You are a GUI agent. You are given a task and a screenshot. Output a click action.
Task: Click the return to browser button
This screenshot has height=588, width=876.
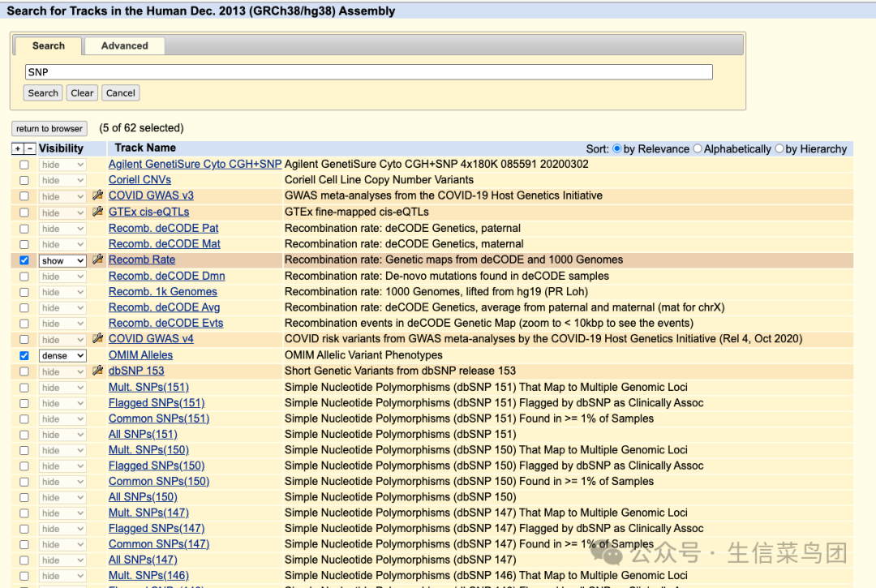click(49, 128)
